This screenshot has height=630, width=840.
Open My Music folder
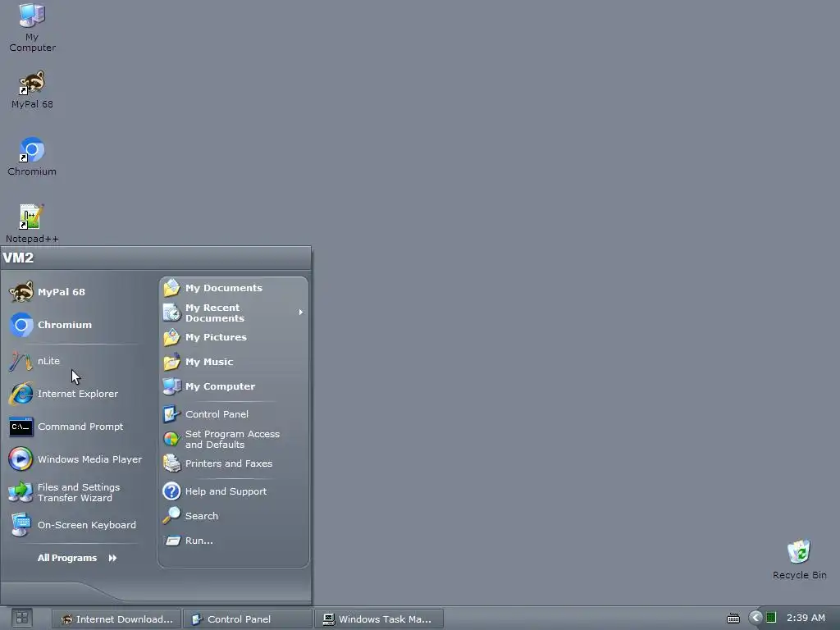click(234, 362)
